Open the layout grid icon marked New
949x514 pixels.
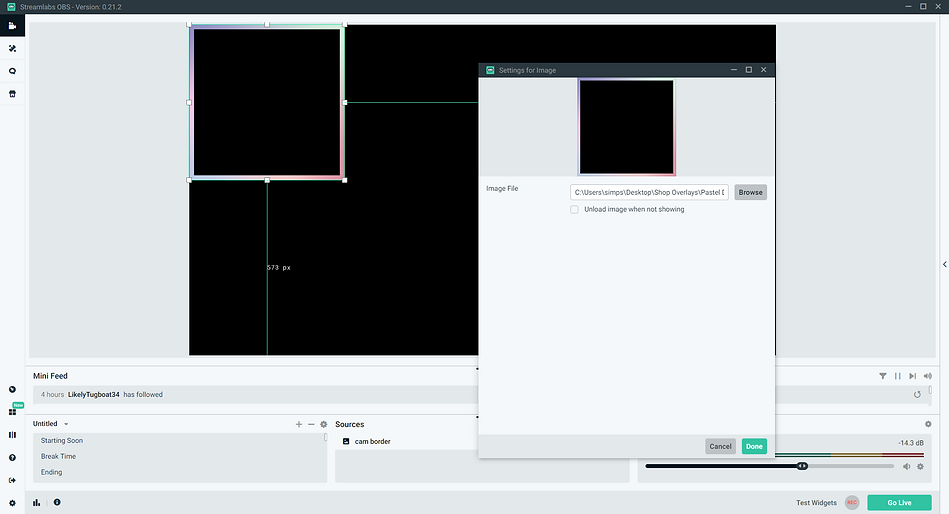[12, 412]
